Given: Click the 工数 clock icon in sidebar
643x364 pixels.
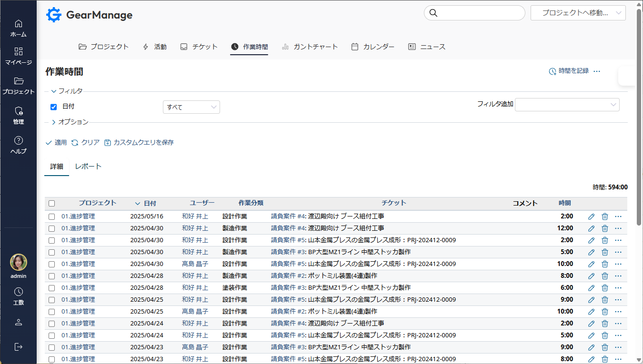Looking at the screenshot, I should 18,292.
